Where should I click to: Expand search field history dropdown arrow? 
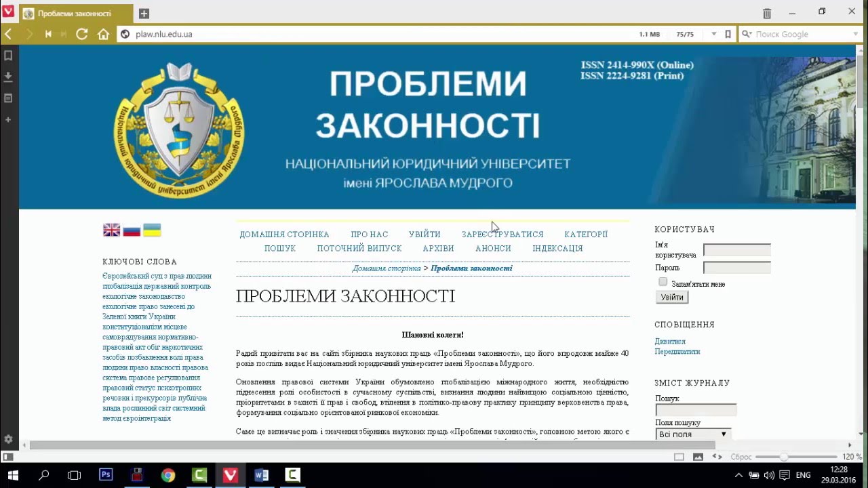(856, 34)
